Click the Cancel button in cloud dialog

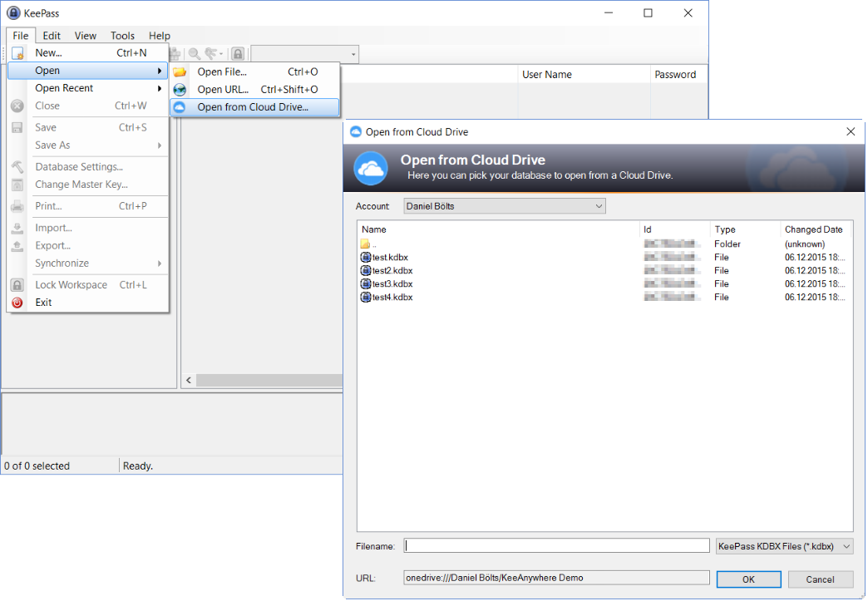[820, 579]
